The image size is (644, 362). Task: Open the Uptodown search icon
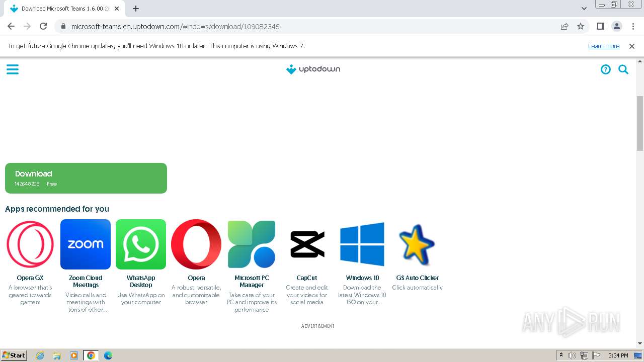tap(623, 69)
